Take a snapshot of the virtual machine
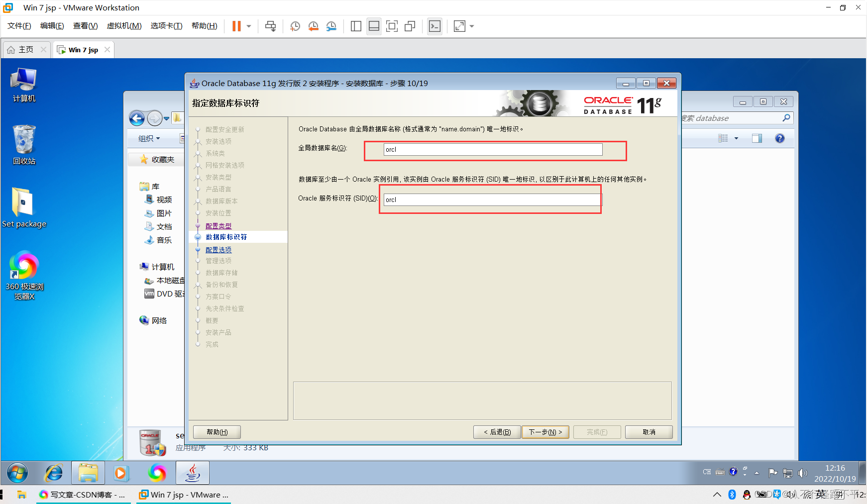867x504 pixels. 295,26
